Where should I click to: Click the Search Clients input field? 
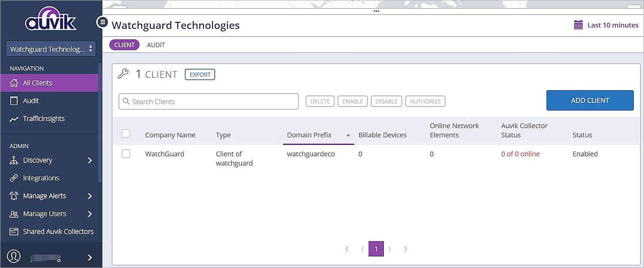(208, 101)
